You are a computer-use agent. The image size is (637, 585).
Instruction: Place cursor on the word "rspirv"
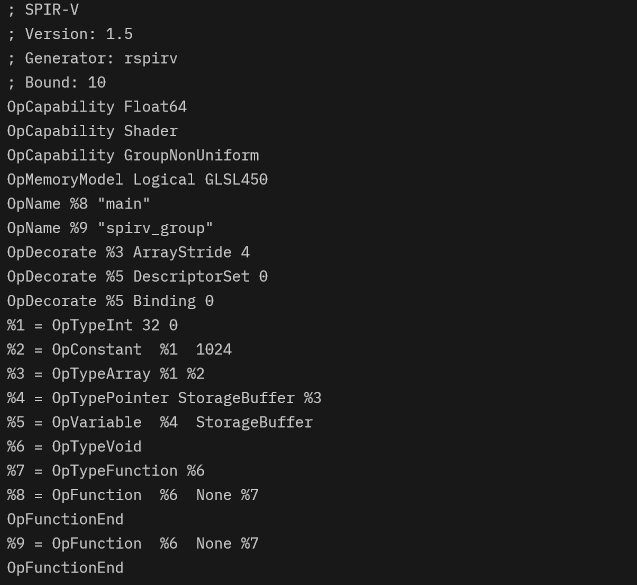tap(151, 58)
